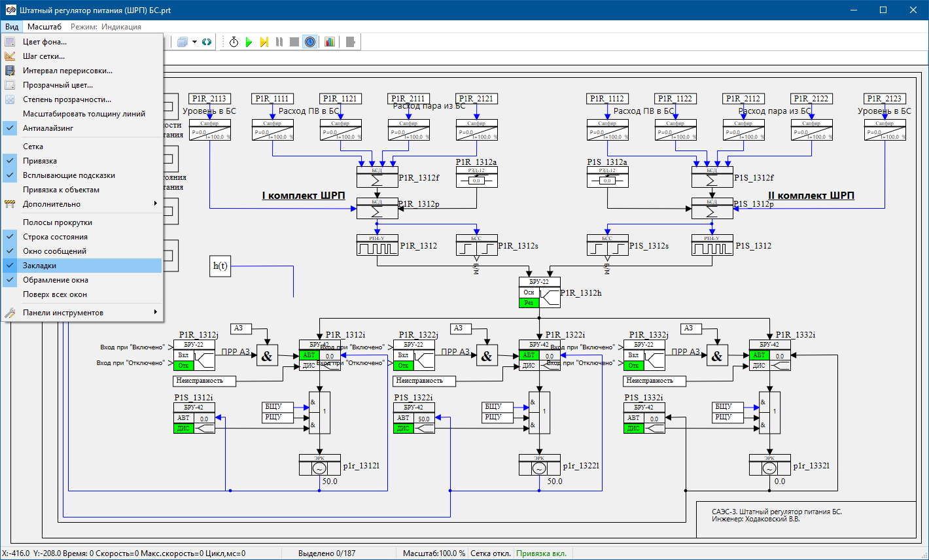
Task: Select the Закладки menu entry
Action: click(x=39, y=266)
